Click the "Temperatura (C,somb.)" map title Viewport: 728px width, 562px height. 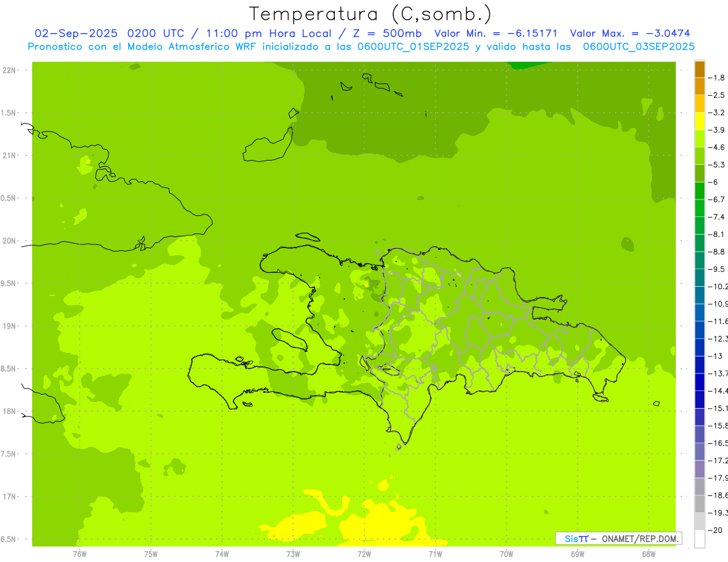click(x=370, y=14)
